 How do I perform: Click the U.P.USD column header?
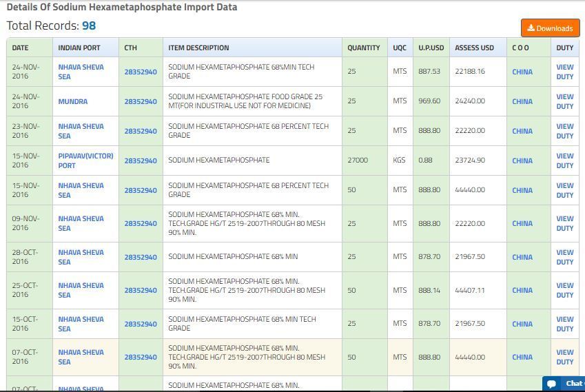[x=431, y=48]
